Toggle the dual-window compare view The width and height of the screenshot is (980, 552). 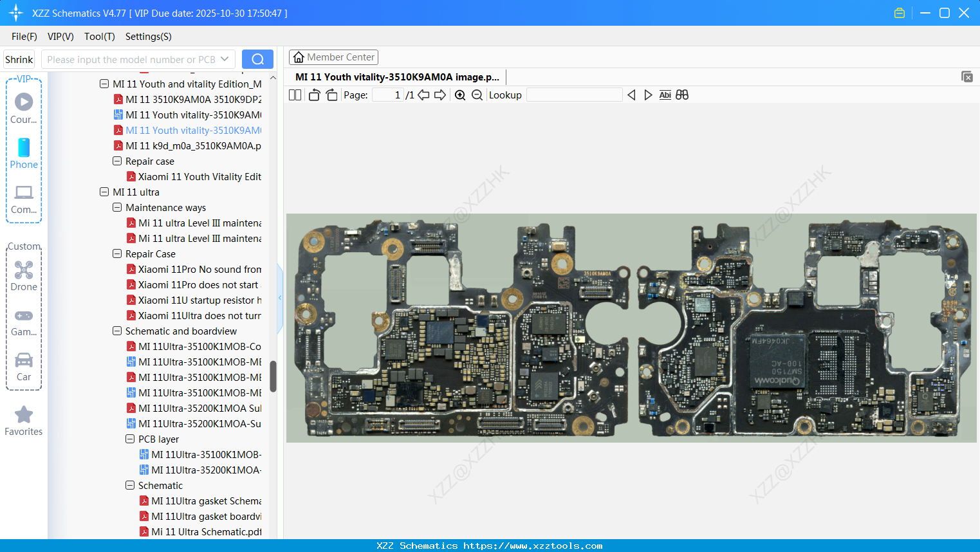click(683, 95)
